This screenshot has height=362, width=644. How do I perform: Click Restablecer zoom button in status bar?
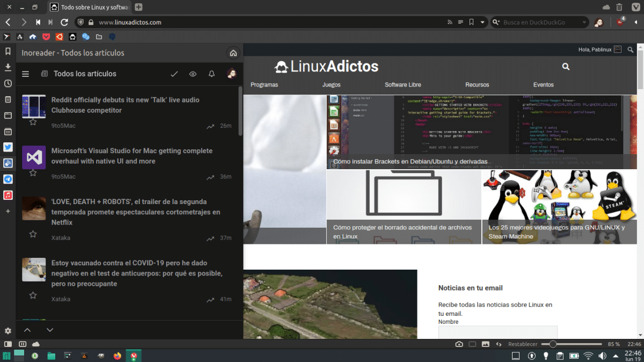click(523, 344)
